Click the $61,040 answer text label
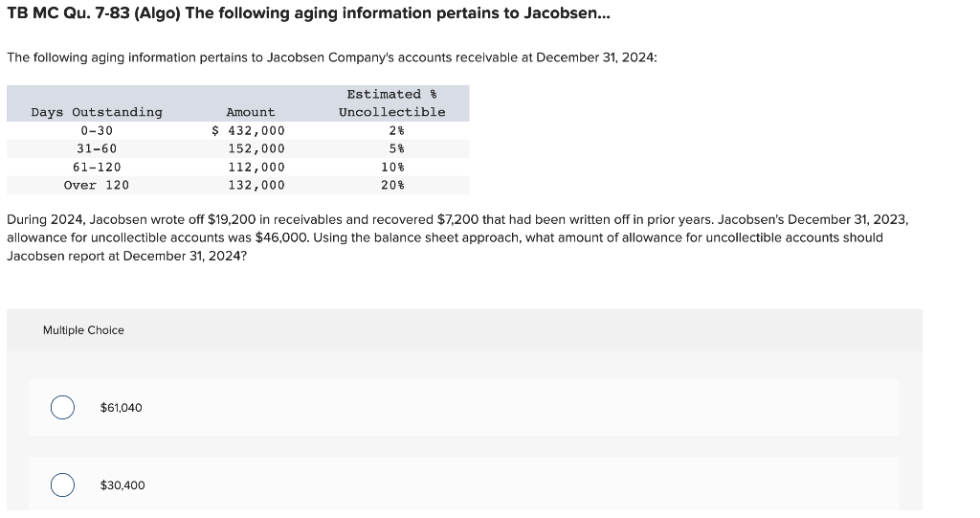980x518 pixels. click(x=122, y=408)
